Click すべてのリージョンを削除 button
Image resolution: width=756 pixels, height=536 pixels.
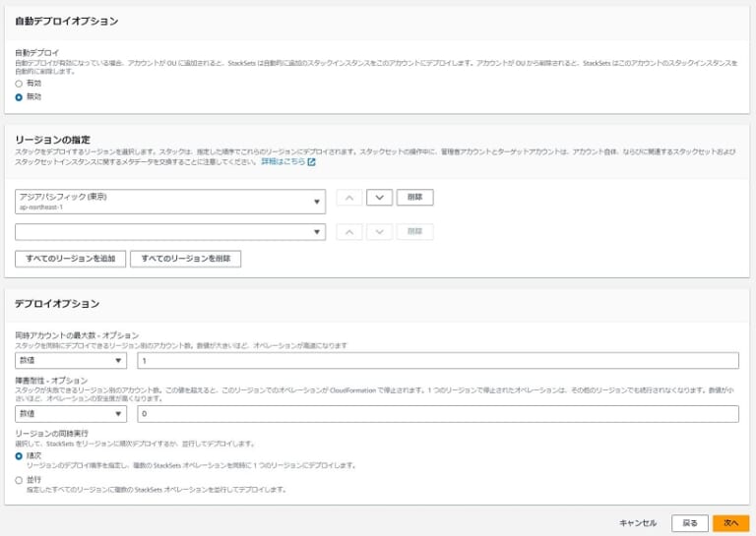click(x=186, y=259)
